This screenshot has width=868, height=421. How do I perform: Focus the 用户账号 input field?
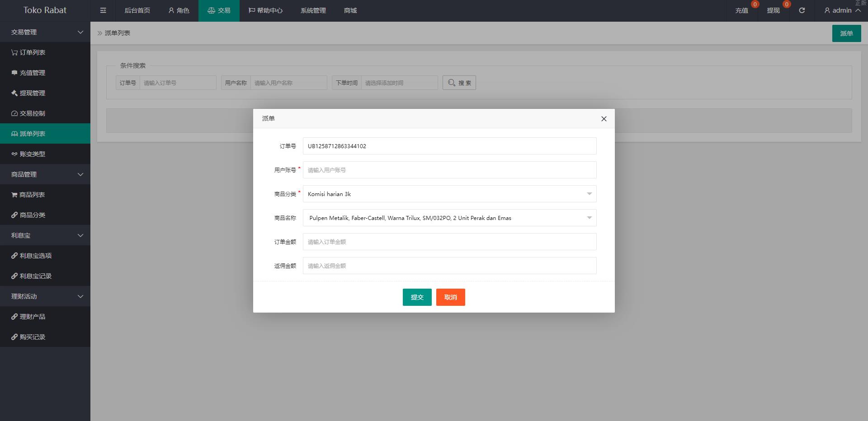(x=449, y=170)
